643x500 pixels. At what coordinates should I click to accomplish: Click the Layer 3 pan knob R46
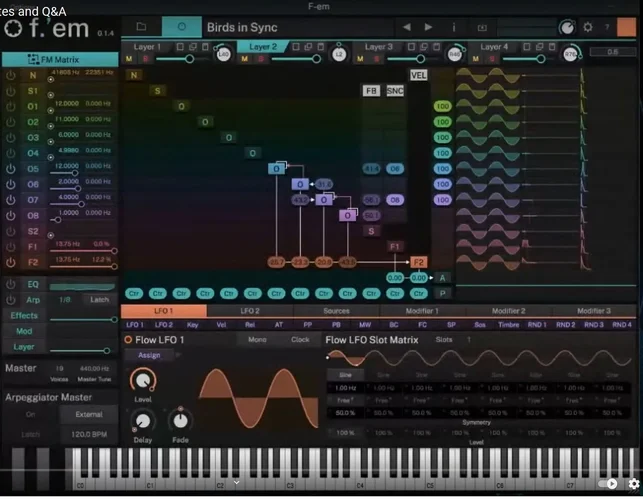pyautogui.click(x=455, y=54)
